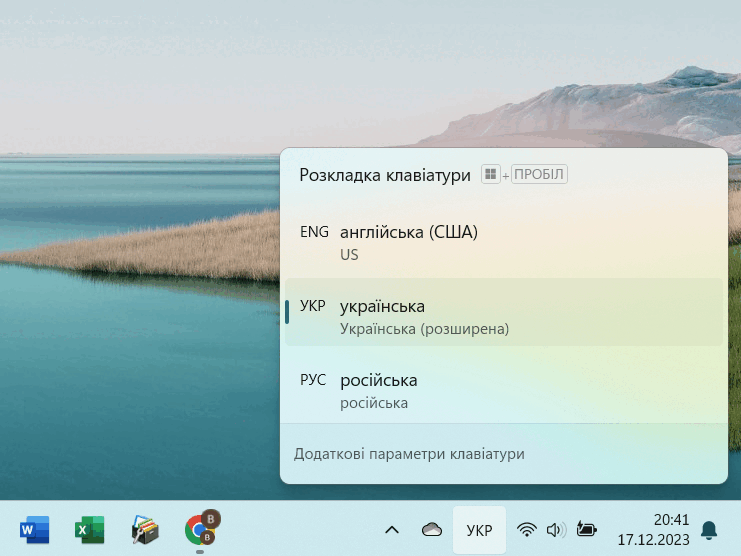741x556 pixels.
Task: Open the volume speaker tray icon
Action: pos(556,530)
